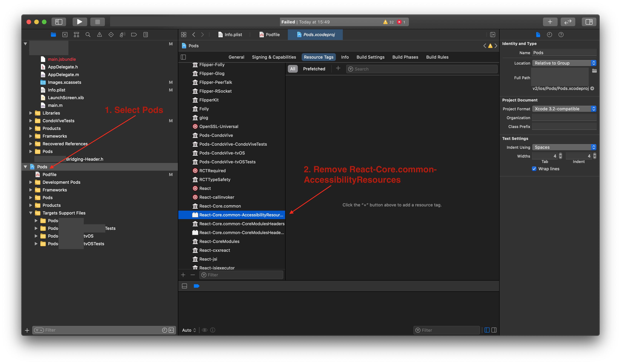Open the Project Format dropdown showing Xcode 3.2-compatible
Viewport: 621px width, 364px height.
tap(564, 109)
